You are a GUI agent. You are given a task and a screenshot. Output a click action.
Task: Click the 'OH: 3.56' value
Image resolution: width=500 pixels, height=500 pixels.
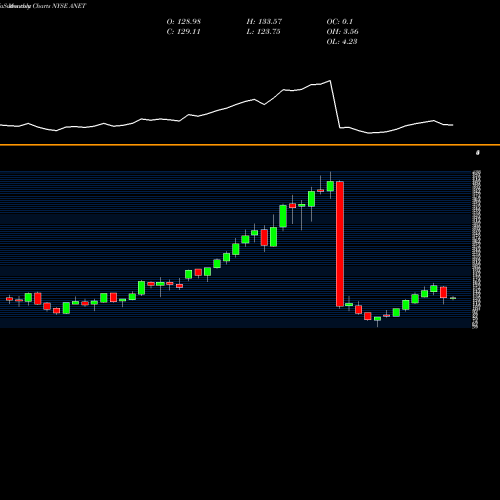coord(342,32)
